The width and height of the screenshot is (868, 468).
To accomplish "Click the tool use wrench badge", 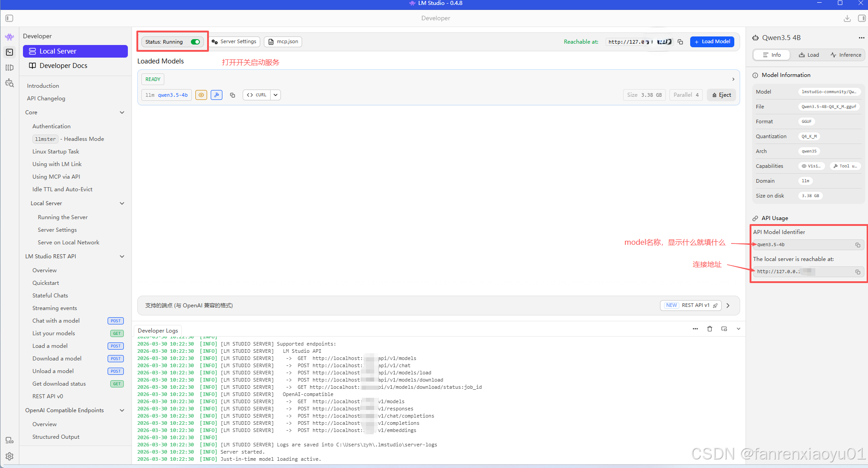I will (x=217, y=95).
